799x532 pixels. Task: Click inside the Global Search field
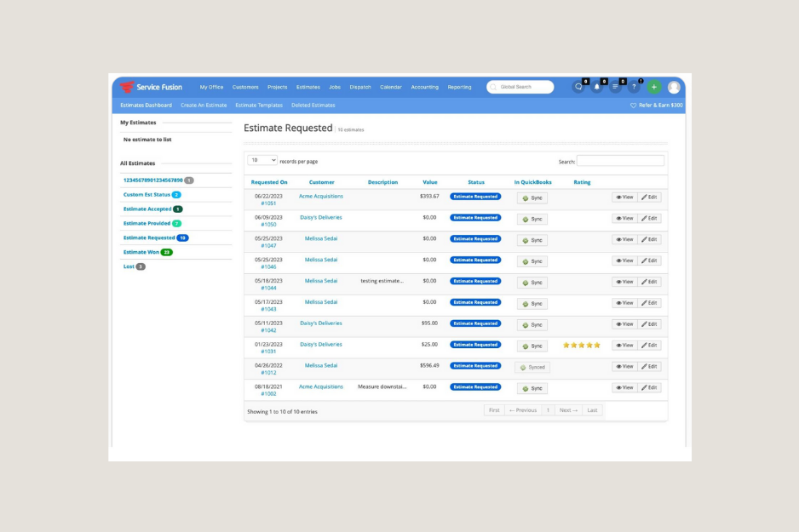pos(521,87)
